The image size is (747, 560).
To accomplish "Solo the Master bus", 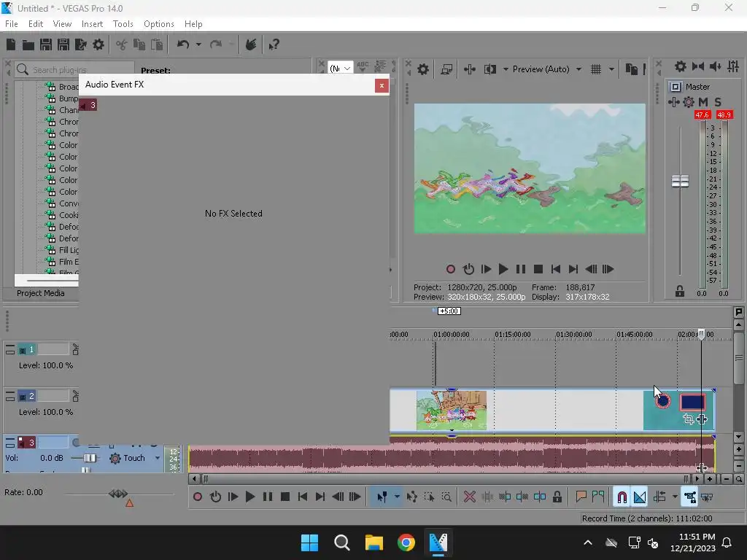I will point(718,102).
